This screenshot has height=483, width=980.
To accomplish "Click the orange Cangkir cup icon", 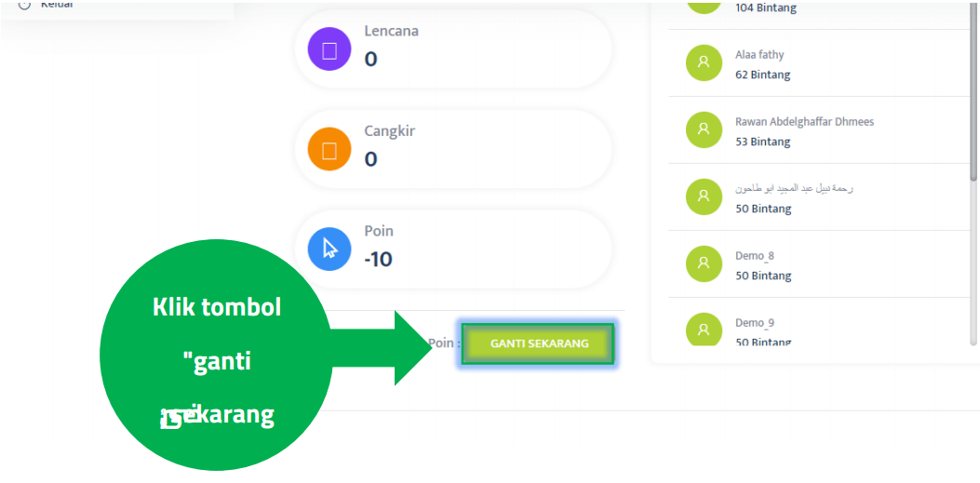I will 329,151.
